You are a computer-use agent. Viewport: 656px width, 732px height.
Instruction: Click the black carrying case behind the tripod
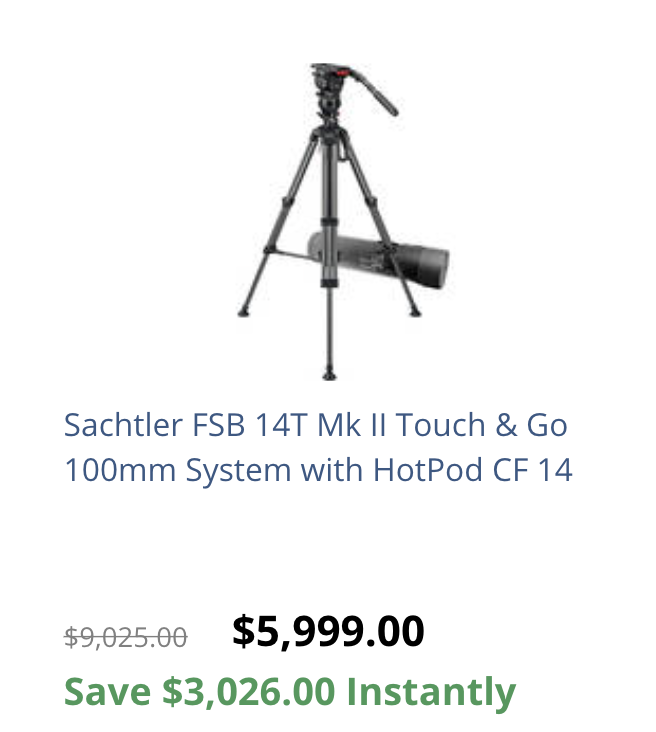[379, 260]
